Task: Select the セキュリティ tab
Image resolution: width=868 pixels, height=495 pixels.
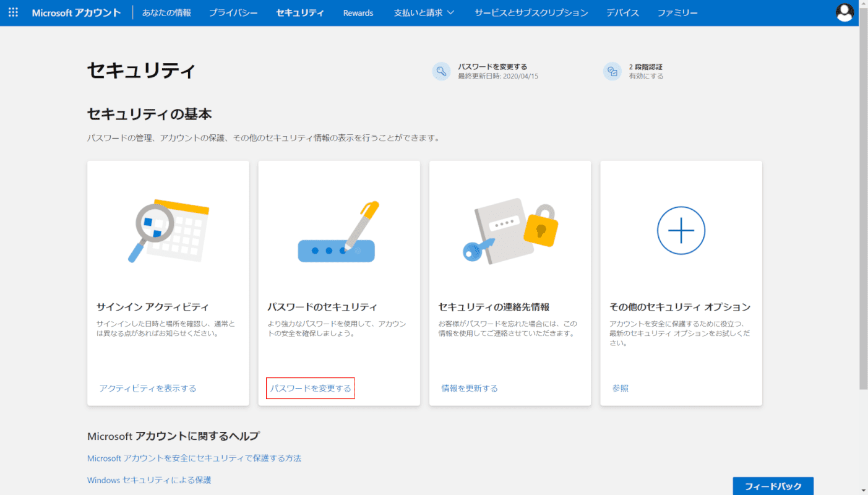Action: [x=300, y=13]
